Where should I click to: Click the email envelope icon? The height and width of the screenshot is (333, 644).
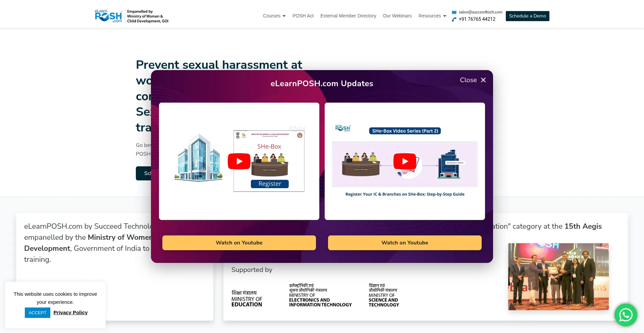point(454,12)
